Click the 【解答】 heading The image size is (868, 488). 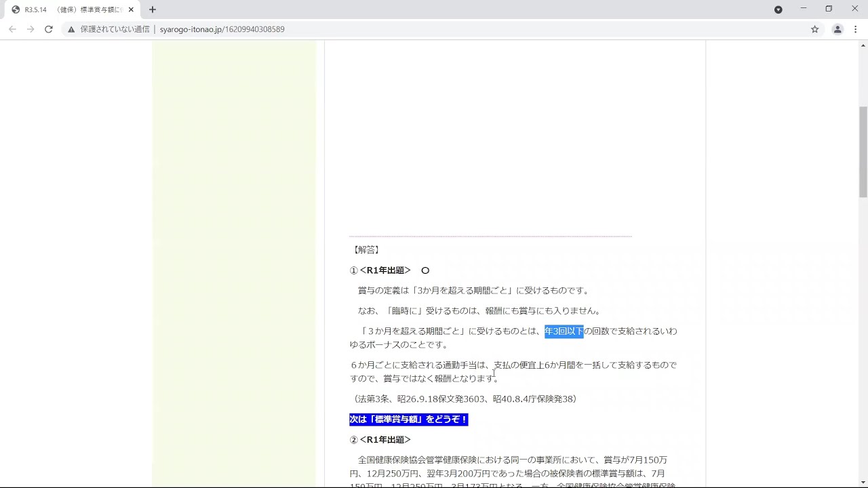coord(366,250)
